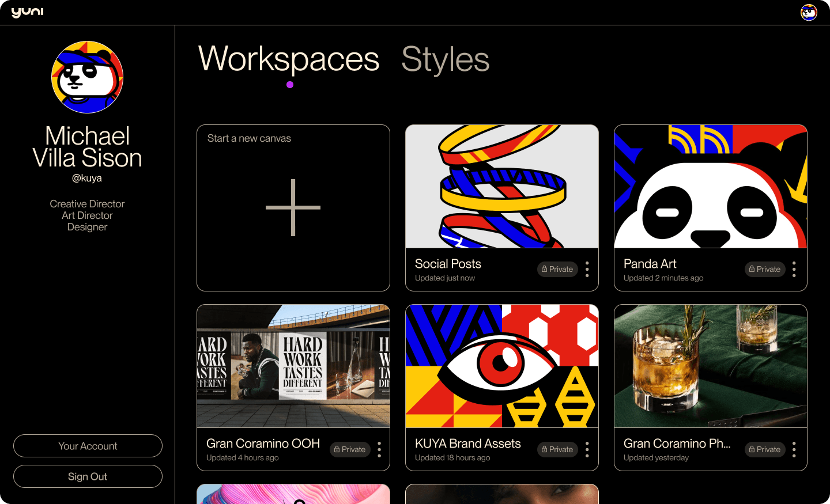Toggle the Private badge on Panda Art
This screenshot has height=504, width=830.
[765, 269]
